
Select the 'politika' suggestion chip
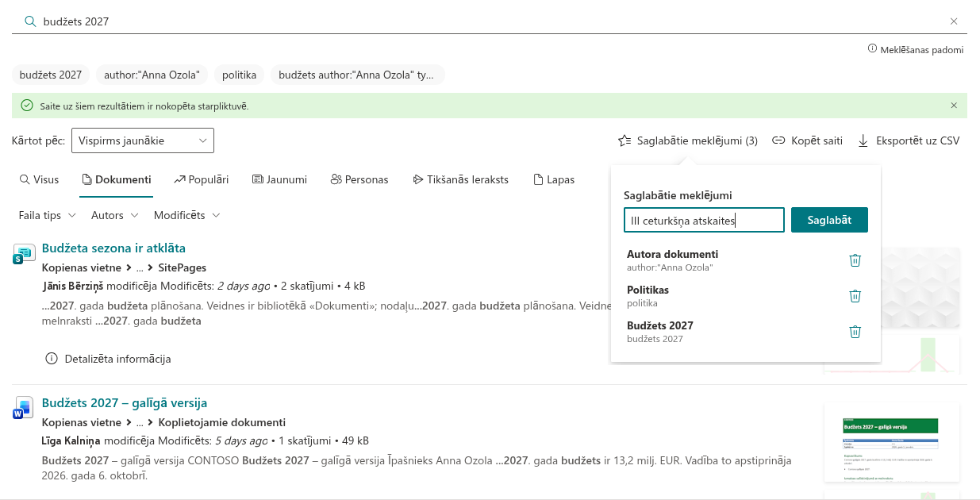point(239,75)
